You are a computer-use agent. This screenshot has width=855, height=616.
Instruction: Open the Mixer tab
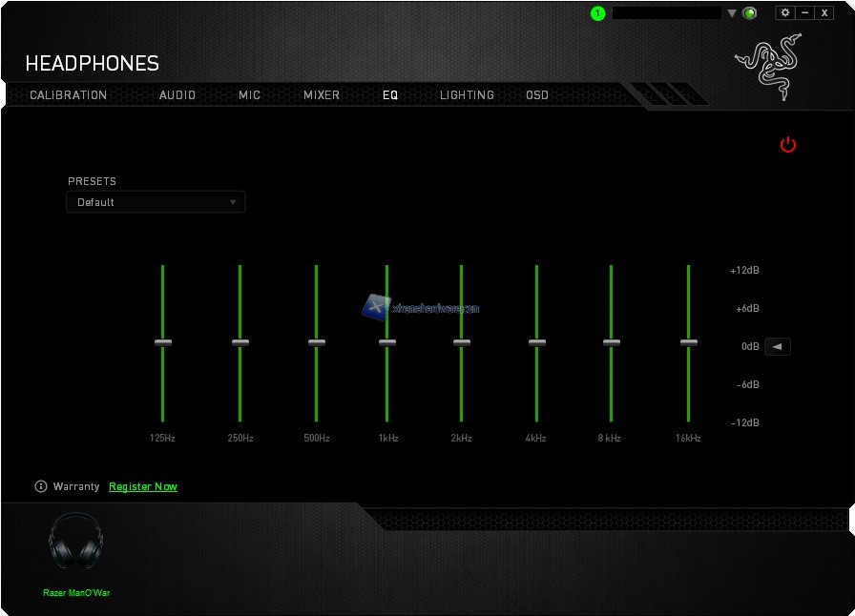click(x=322, y=95)
